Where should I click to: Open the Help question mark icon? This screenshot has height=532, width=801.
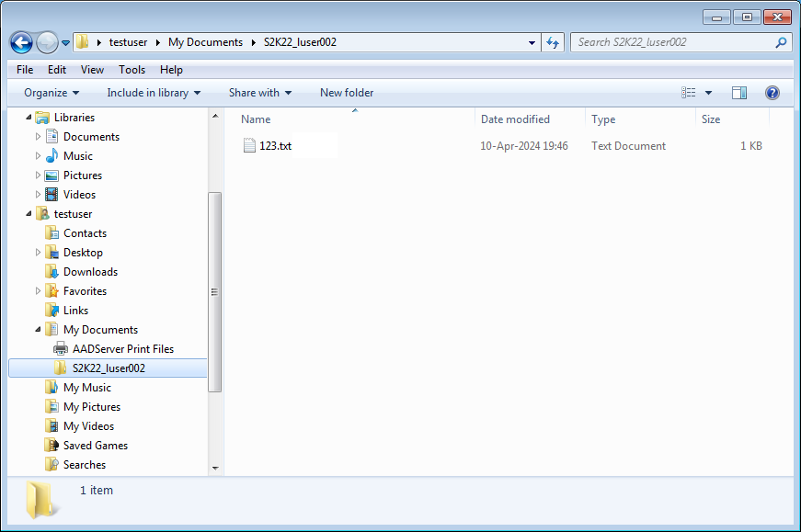pyautogui.click(x=772, y=93)
